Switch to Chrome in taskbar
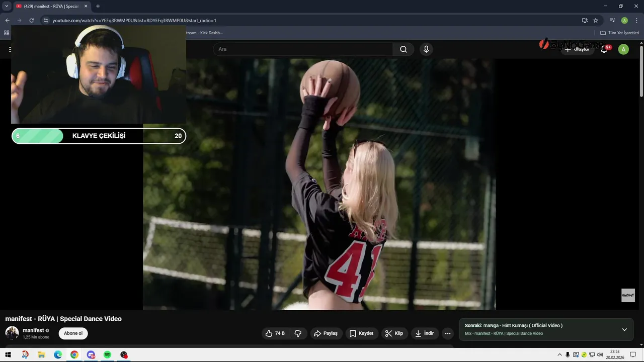The width and height of the screenshot is (644, 362). pyautogui.click(x=74, y=355)
